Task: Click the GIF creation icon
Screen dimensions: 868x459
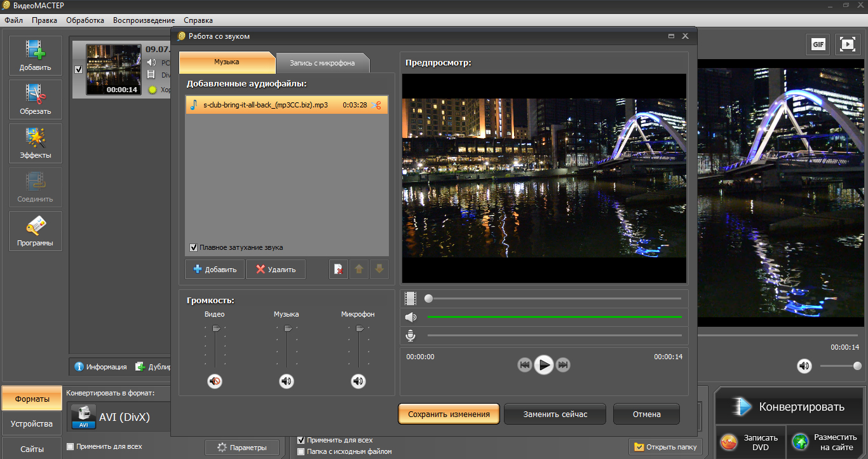Action: (818, 44)
